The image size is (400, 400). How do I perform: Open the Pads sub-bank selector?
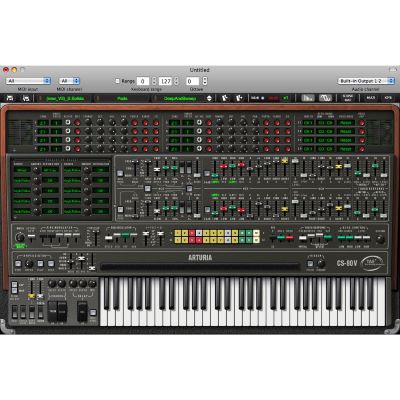[x=122, y=98]
